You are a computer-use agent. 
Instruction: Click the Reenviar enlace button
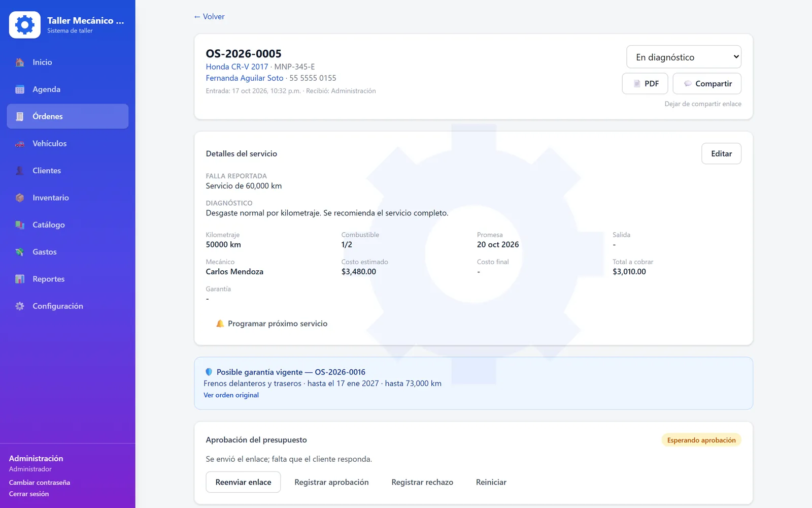tap(243, 482)
